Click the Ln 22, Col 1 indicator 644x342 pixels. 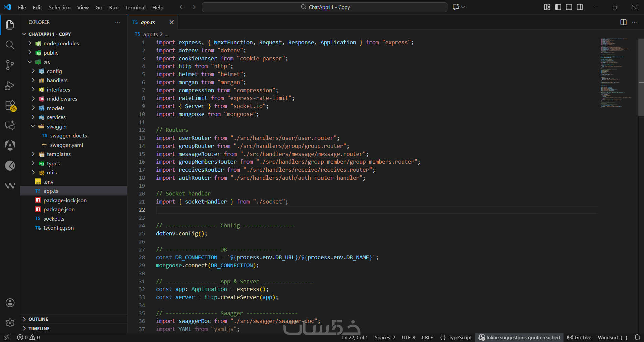tap(355, 337)
